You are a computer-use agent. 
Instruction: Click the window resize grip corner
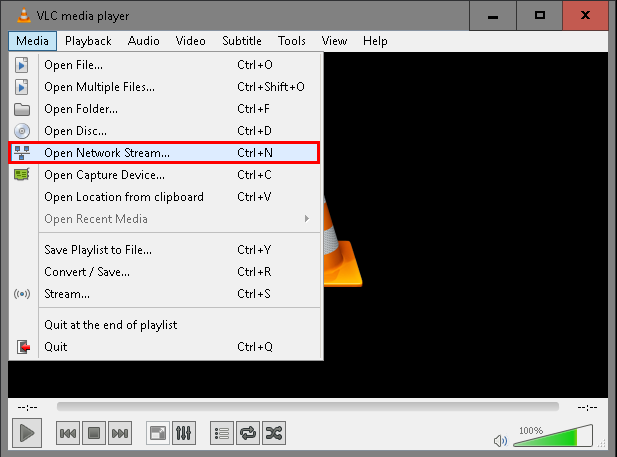coord(602,444)
